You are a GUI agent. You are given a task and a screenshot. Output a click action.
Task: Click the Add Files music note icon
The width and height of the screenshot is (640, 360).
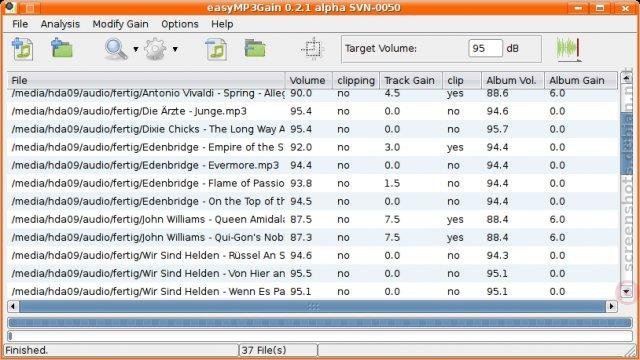click(23, 49)
